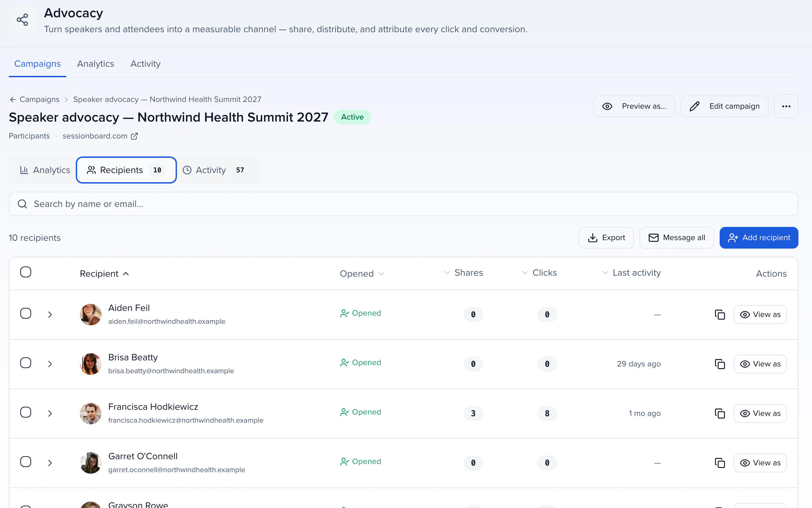The width and height of the screenshot is (812, 508).
Task: Click the Edit campaign button
Action: [x=724, y=106]
